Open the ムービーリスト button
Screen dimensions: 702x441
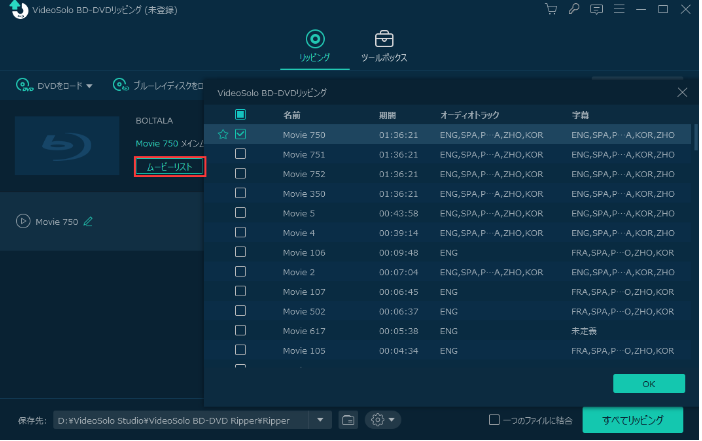click(170, 167)
